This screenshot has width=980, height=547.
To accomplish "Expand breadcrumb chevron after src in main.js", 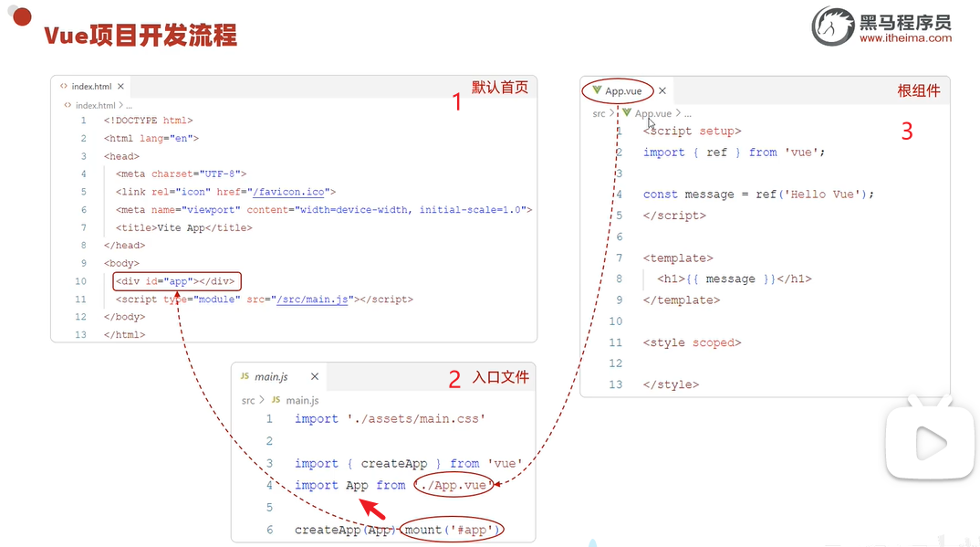I will click(x=262, y=399).
